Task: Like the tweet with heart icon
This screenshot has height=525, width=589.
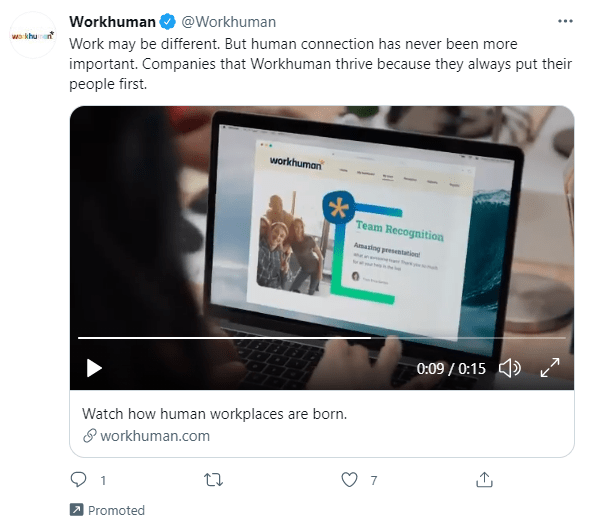Action: tap(349, 480)
